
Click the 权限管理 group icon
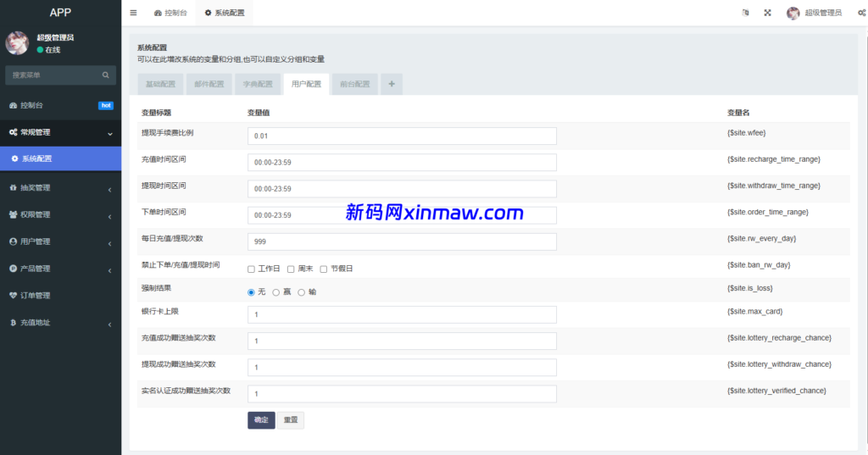point(14,214)
